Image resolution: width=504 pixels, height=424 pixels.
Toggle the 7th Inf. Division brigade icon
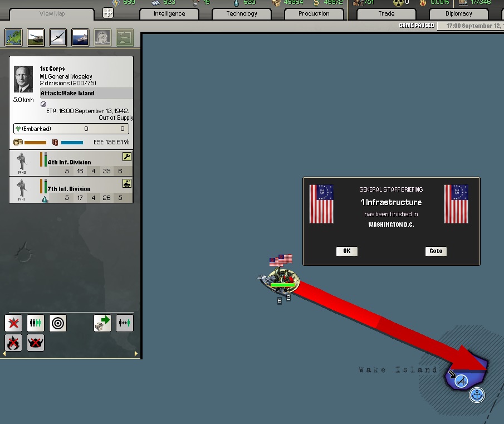[127, 184]
